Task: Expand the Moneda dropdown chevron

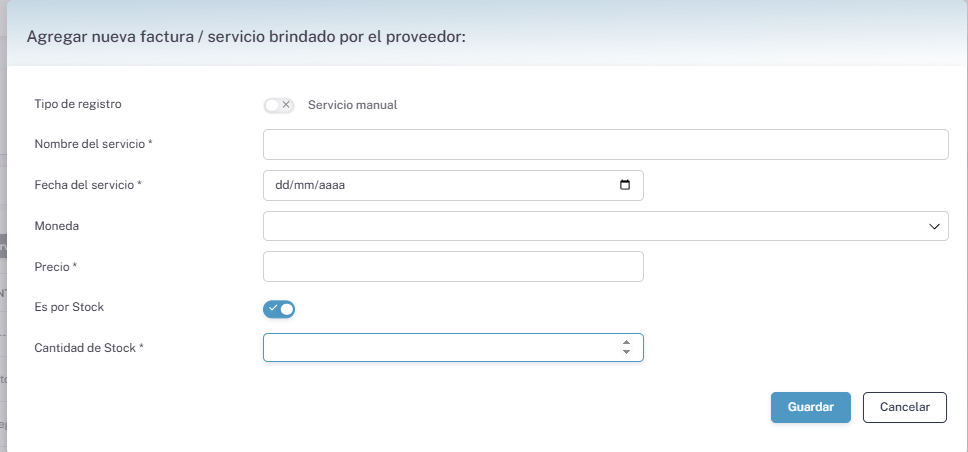Action: click(x=934, y=227)
